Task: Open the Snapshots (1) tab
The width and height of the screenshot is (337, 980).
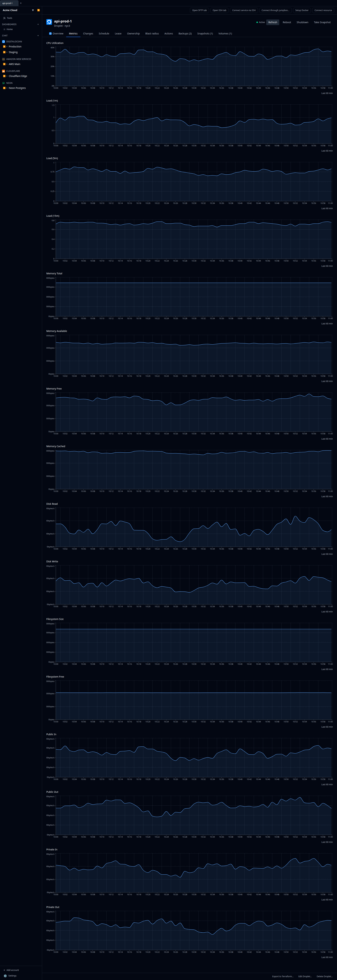Action: coord(205,34)
